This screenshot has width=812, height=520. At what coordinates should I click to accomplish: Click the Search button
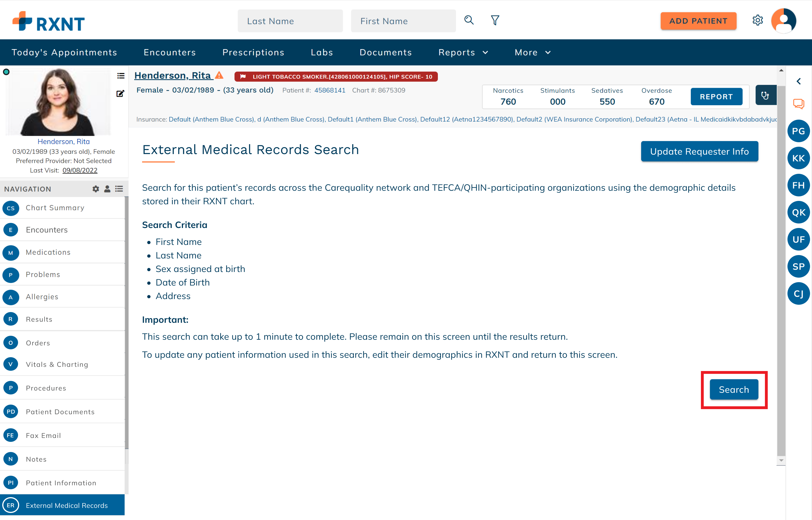(734, 389)
